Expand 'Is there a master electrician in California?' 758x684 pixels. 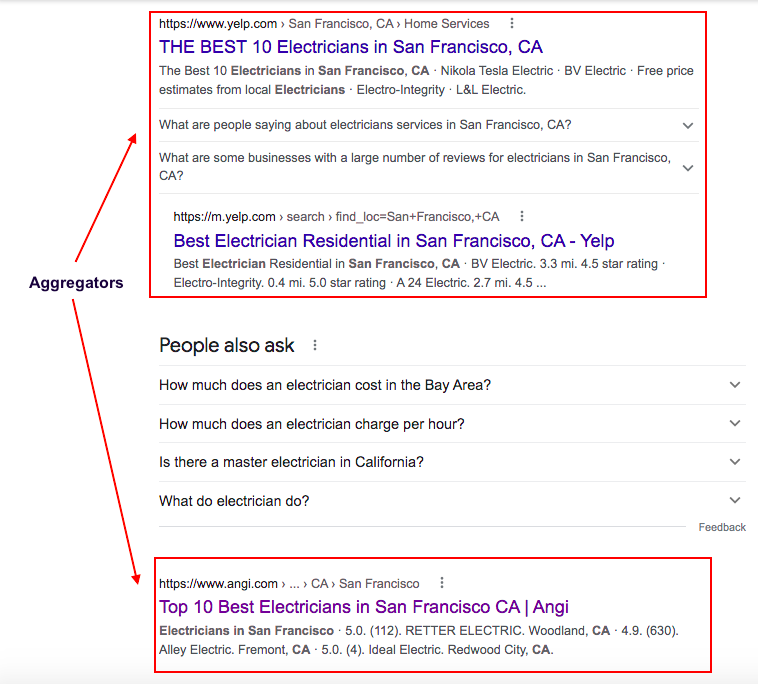[x=452, y=462]
